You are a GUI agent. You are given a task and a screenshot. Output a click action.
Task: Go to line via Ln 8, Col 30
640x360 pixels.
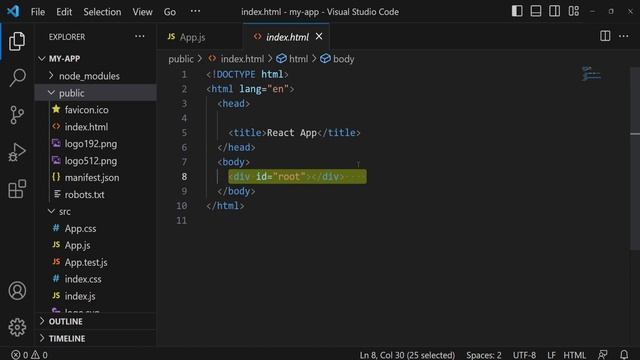(x=407, y=355)
